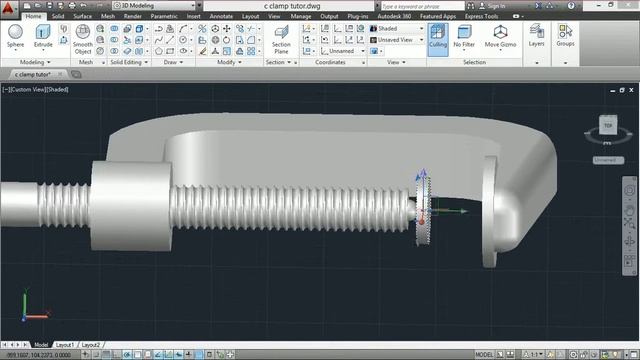Viewport: 640px width, 360px height.
Task: Expand the Modify panel
Action: click(229, 62)
